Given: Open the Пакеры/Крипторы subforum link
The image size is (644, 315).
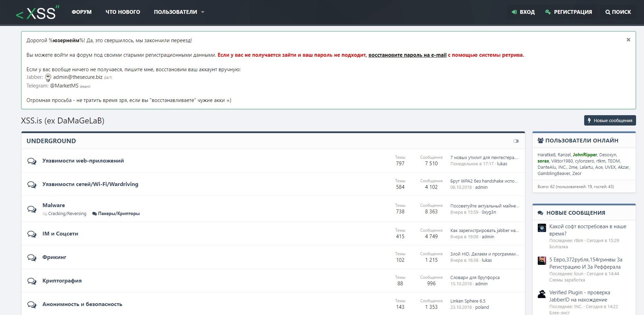Looking at the screenshot, I should tap(119, 214).
